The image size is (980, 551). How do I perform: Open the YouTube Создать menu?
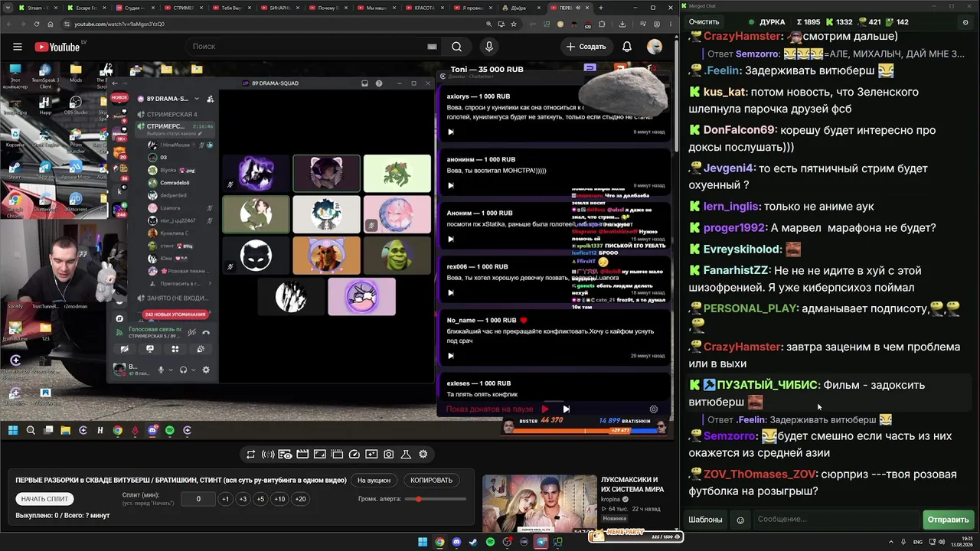pos(586,47)
